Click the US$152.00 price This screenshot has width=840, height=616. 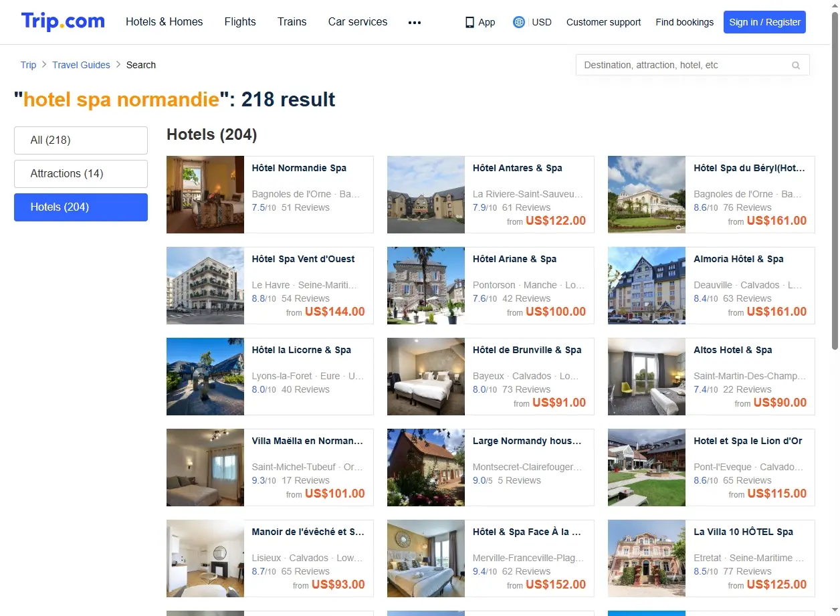[556, 585]
